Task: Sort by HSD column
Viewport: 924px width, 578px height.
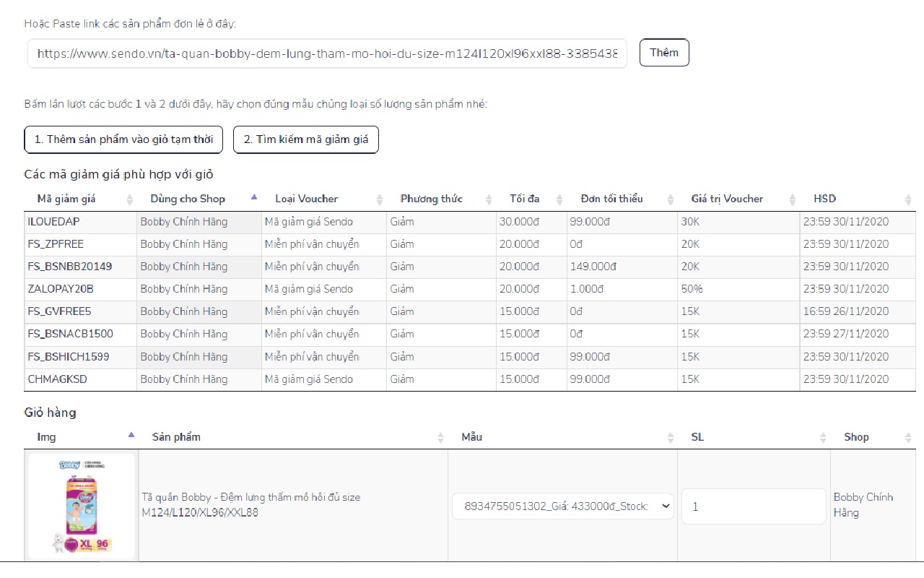Action: (x=858, y=199)
